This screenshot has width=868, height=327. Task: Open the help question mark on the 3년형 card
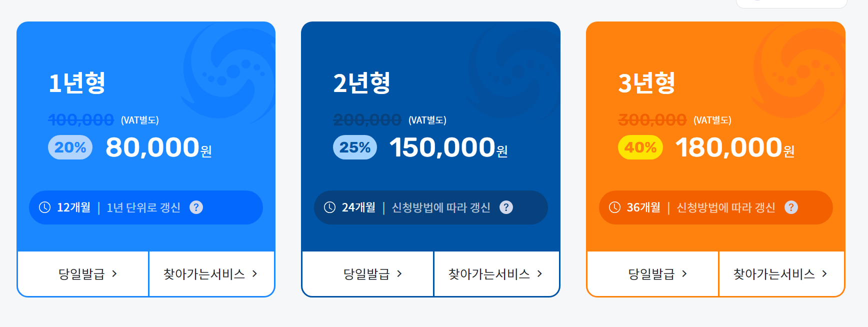point(791,207)
